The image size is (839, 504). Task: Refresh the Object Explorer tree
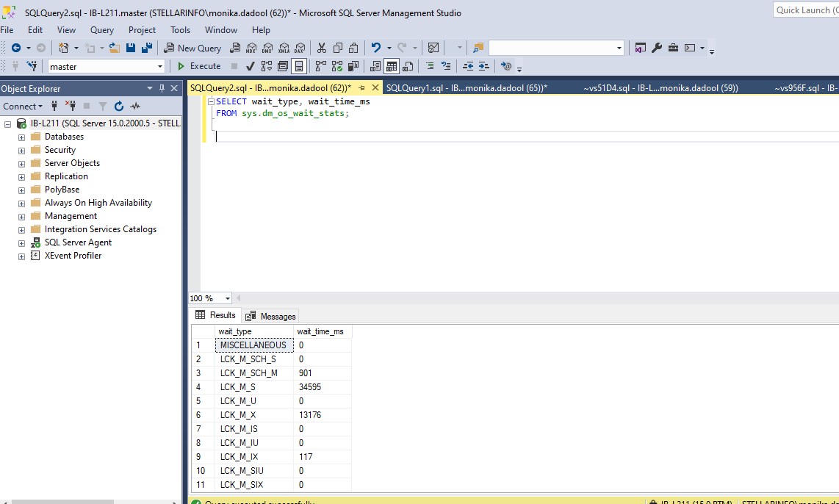pos(119,107)
